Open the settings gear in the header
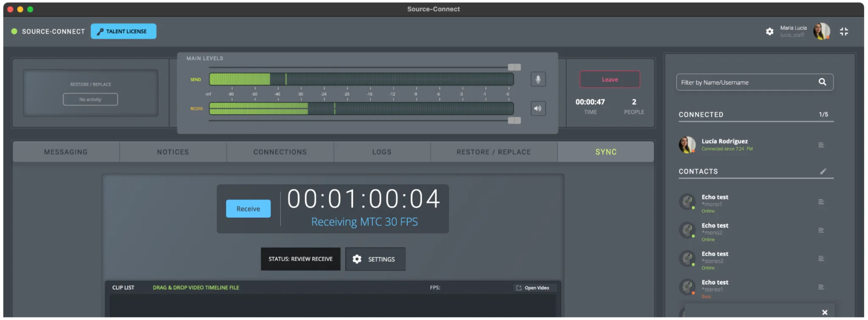 pyautogui.click(x=769, y=31)
